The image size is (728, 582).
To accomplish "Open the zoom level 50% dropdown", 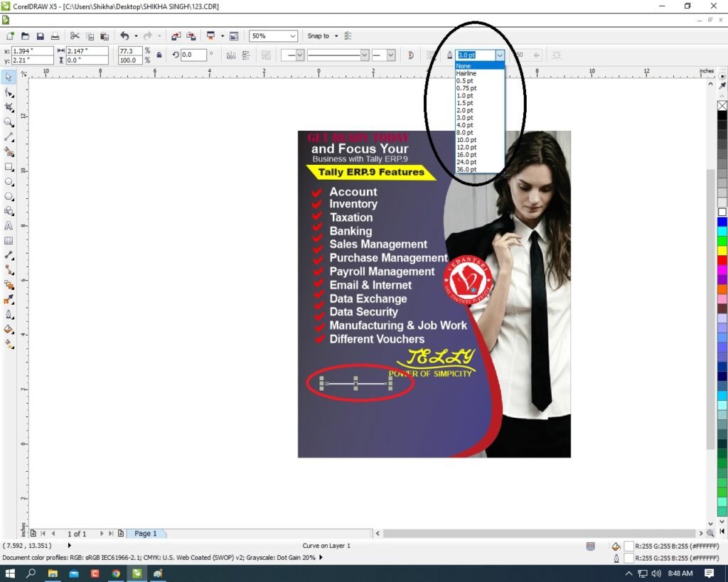I will pos(292,36).
